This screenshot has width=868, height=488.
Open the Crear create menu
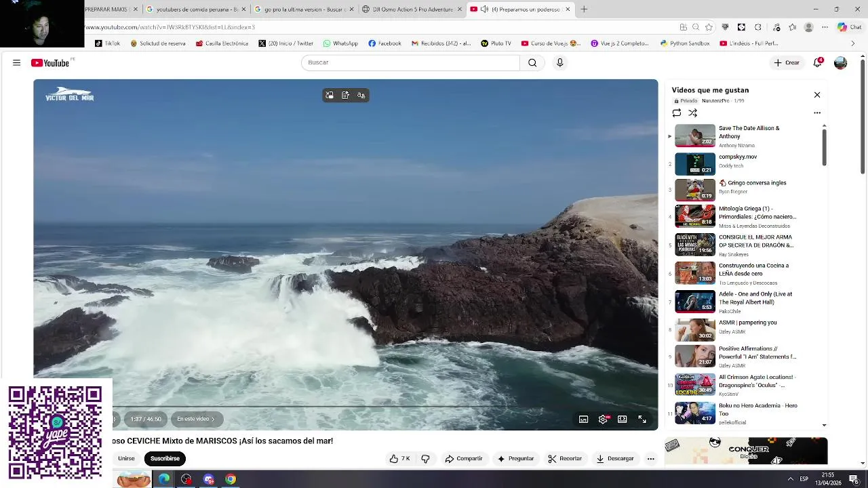click(x=787, y=62)
